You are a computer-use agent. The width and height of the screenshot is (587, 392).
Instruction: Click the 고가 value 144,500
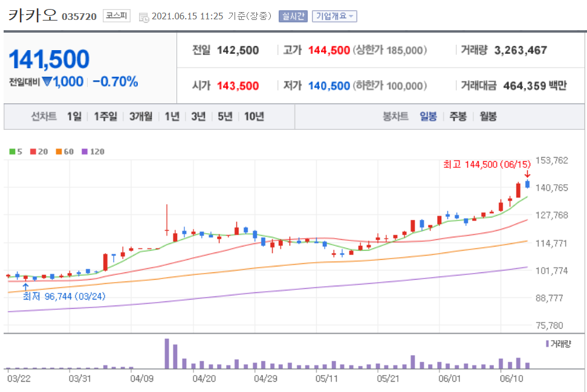[x=329, y=50]
